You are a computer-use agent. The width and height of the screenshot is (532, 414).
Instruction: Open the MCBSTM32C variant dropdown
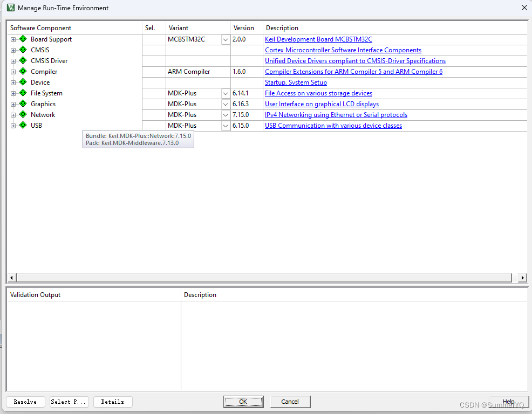coord(226,40)
